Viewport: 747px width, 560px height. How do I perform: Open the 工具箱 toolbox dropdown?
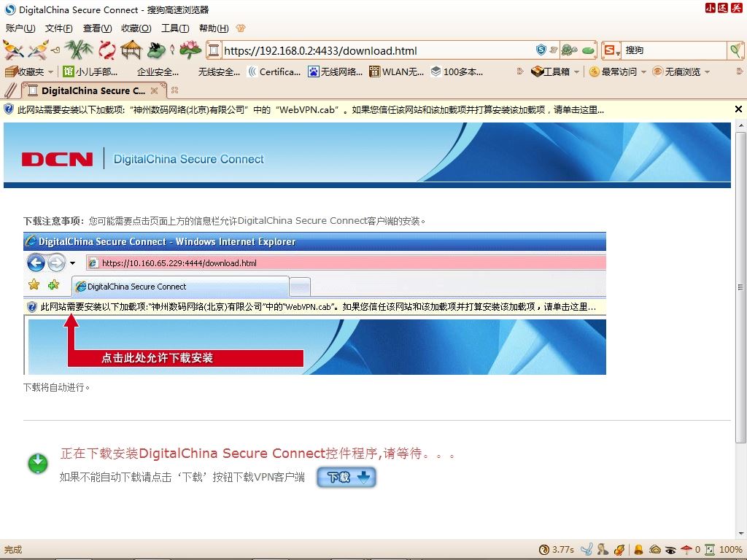click(x=555, y=71)
